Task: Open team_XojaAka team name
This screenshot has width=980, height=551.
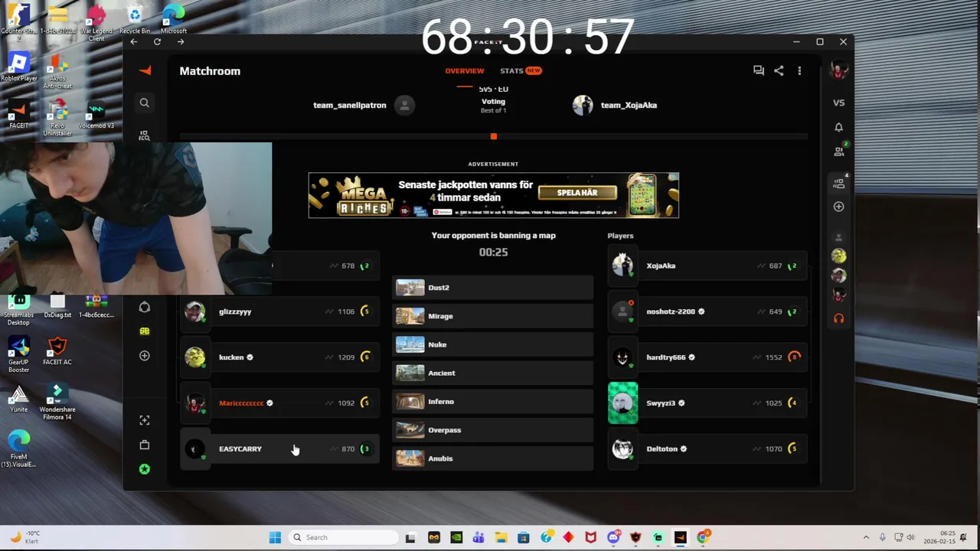Action: [x=629, y=105]
